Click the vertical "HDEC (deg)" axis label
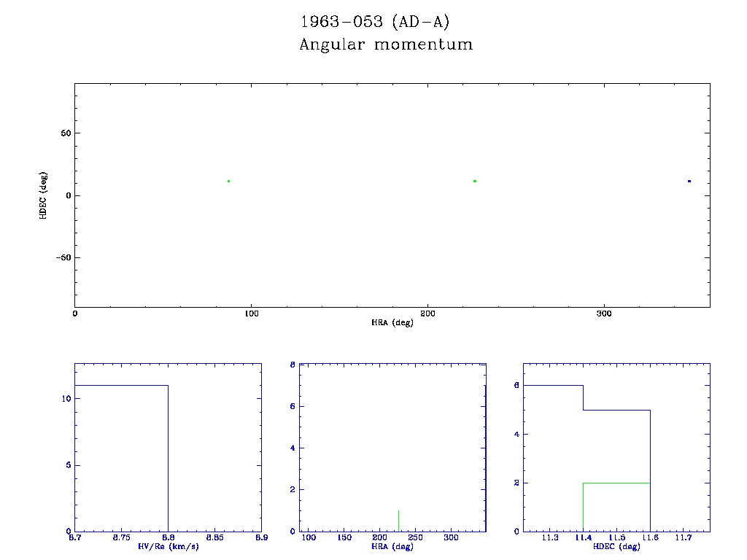The image size is (747, 560). point(44,195)
